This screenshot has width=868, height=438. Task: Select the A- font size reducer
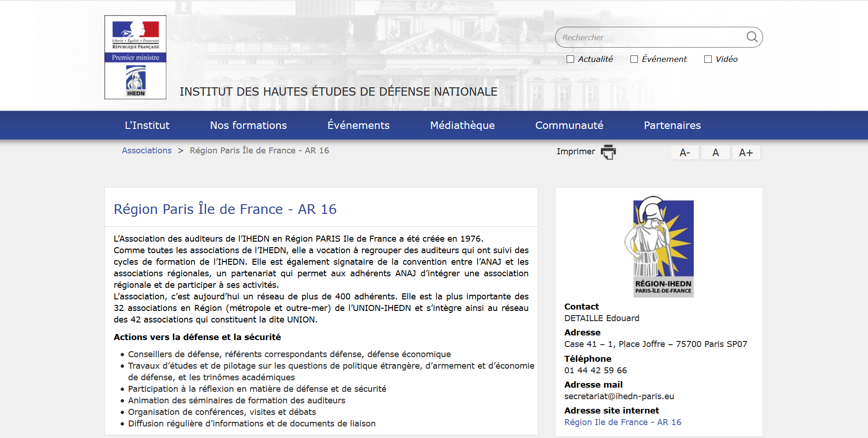tap(685, 152)
